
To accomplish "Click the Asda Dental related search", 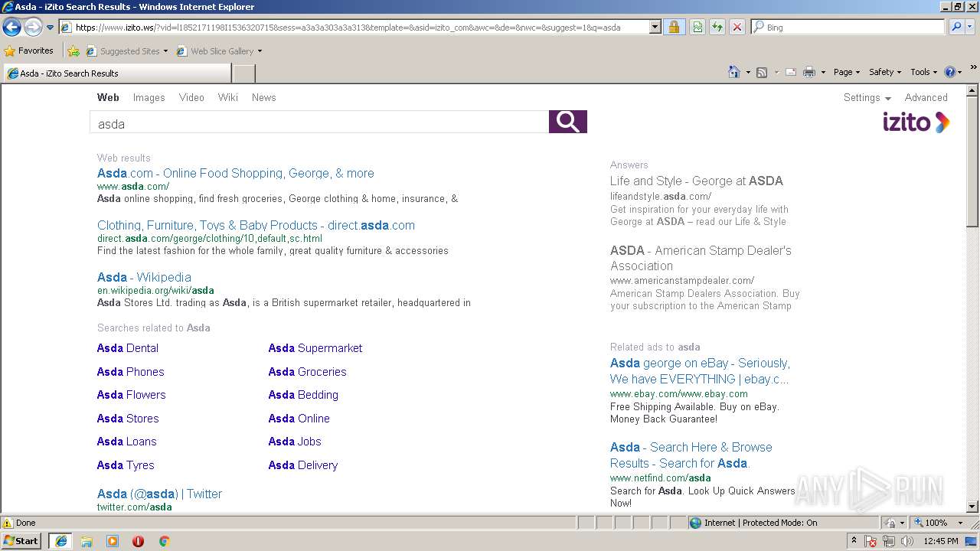I will (128, 348).
